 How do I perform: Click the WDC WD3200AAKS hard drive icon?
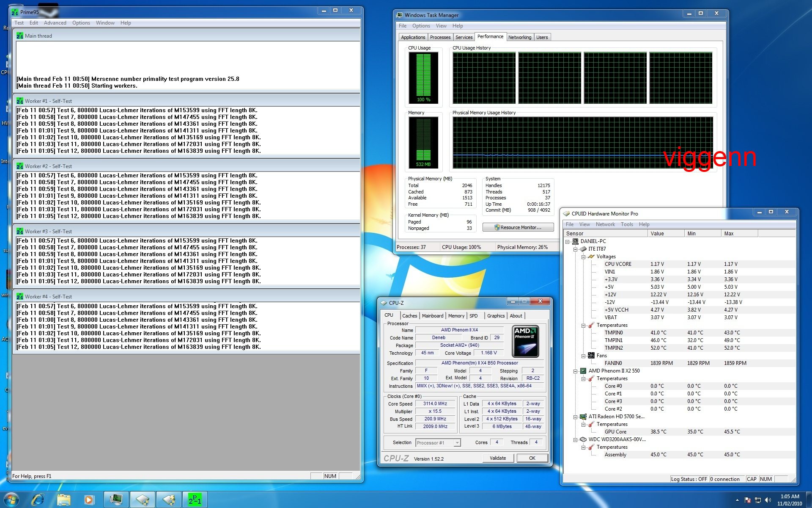(583, 439)
